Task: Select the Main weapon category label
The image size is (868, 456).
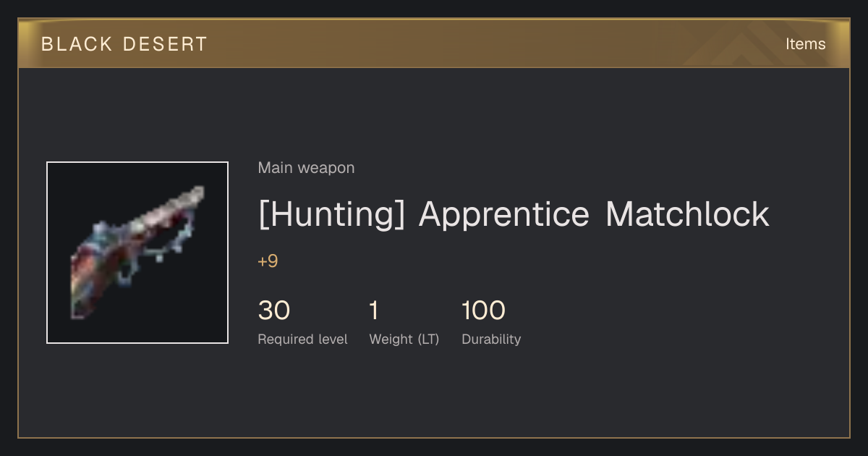Action: (306, 168)
